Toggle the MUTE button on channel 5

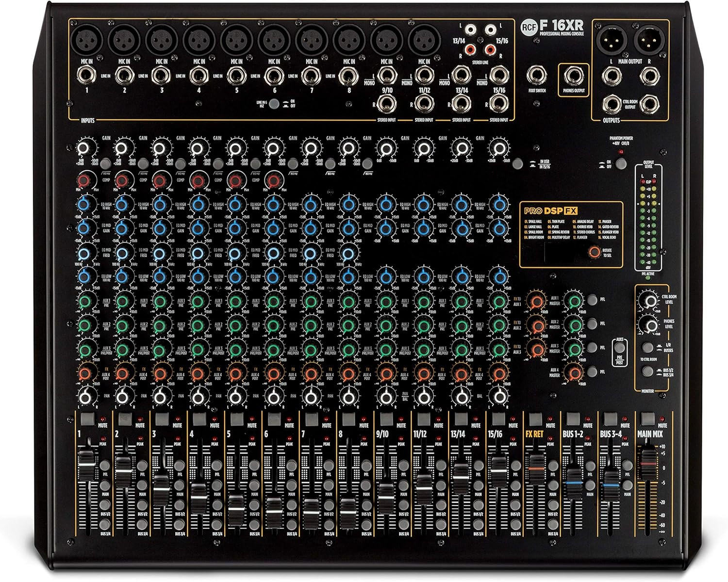coord(237,419)
